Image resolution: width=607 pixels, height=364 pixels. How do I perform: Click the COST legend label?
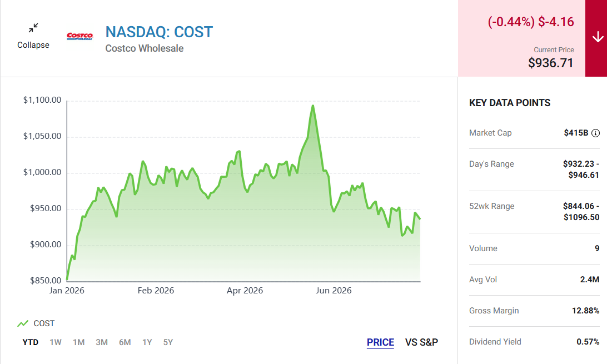click(x=44, y=323)
